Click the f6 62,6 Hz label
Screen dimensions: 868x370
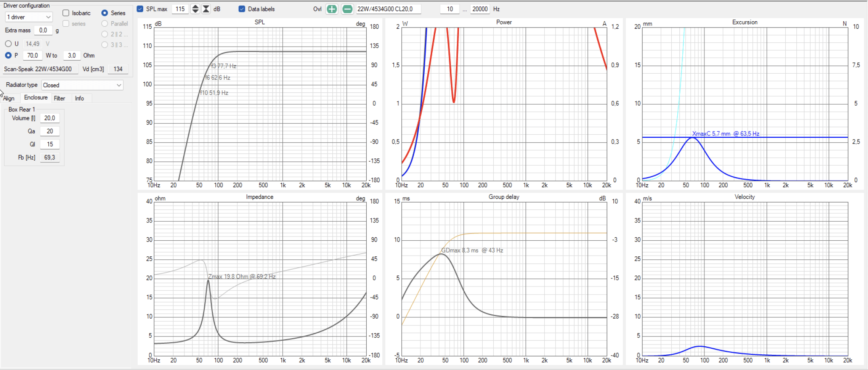coord(218,78)
